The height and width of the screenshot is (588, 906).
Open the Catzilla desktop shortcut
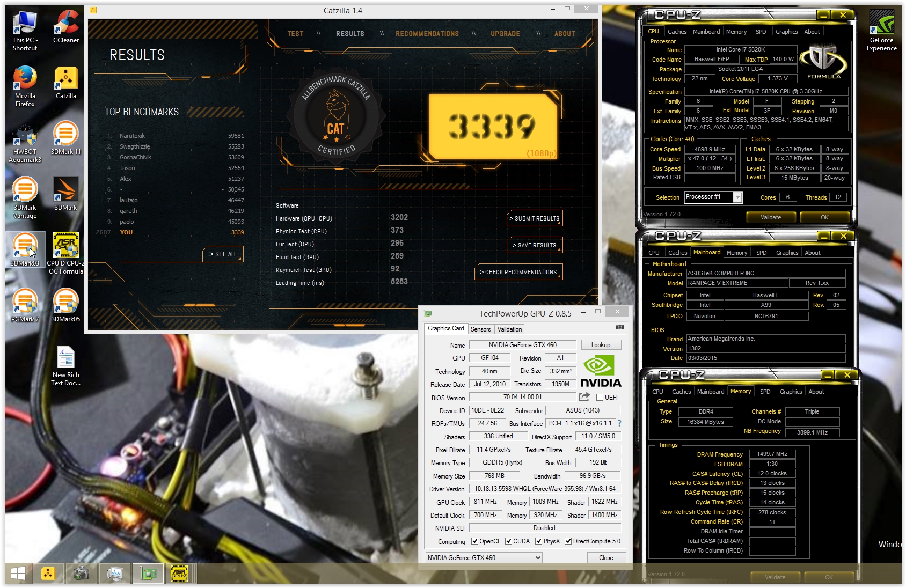66,83
